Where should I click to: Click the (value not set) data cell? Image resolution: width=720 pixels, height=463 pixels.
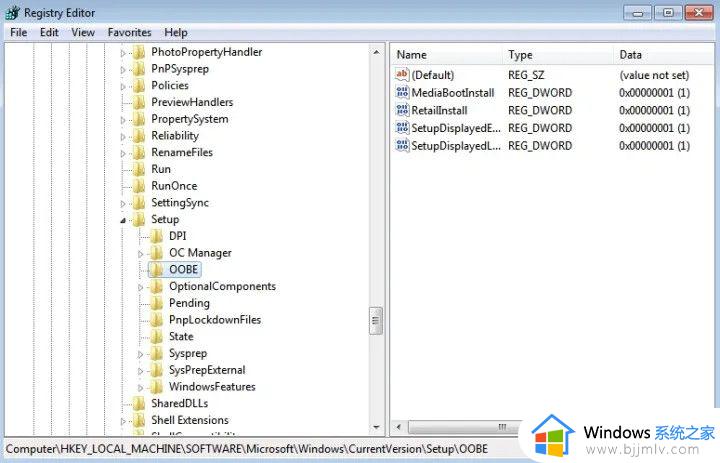point(654,75)
